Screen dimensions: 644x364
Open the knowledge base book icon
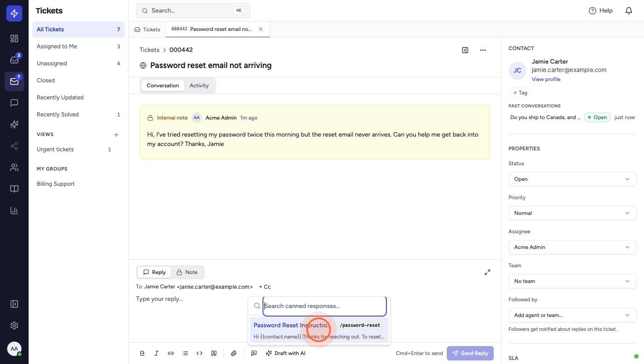(14, 189)
